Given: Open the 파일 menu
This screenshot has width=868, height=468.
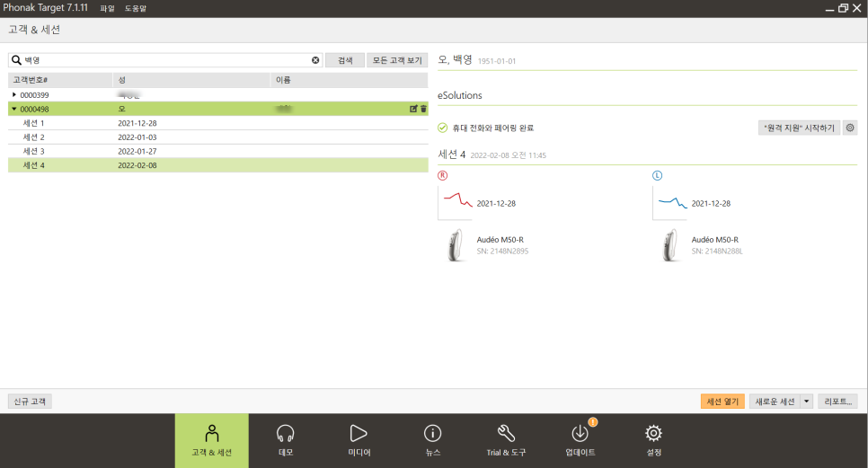Looking at the screenshot, I should click(107, 8).
